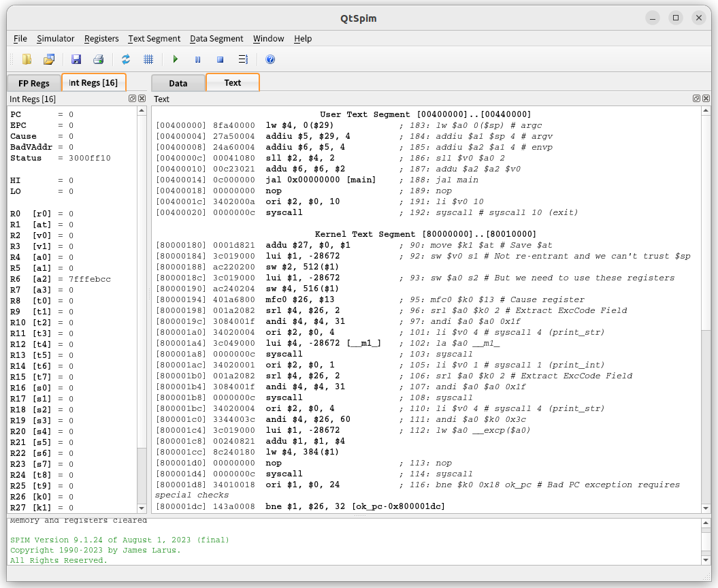The image size is (718, 588).
Task: Click the R16 [s0] register row
Action: click(42, 388)
